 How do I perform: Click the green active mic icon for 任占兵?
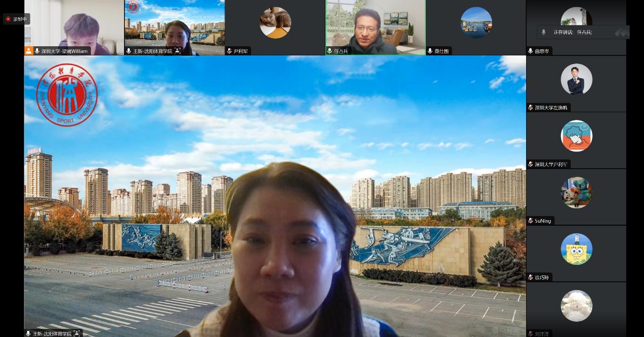click(329, 51)
